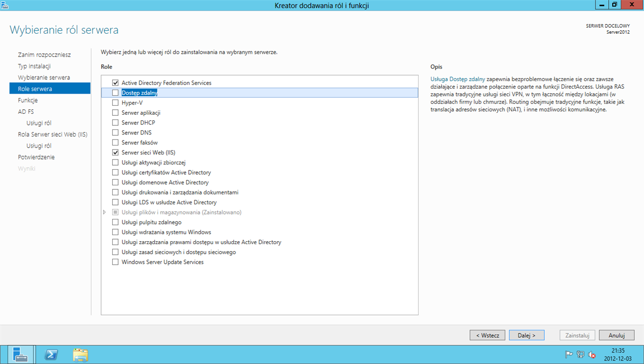Uncheck Serwer sieci Web (IIS) role

(x=115, y=153)
